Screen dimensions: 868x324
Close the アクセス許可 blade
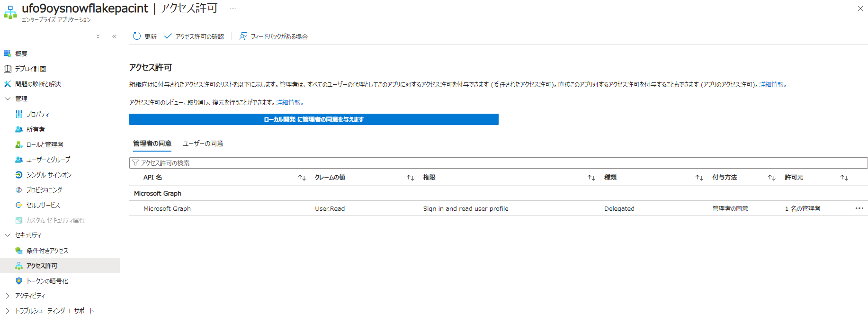pos(860,9)
